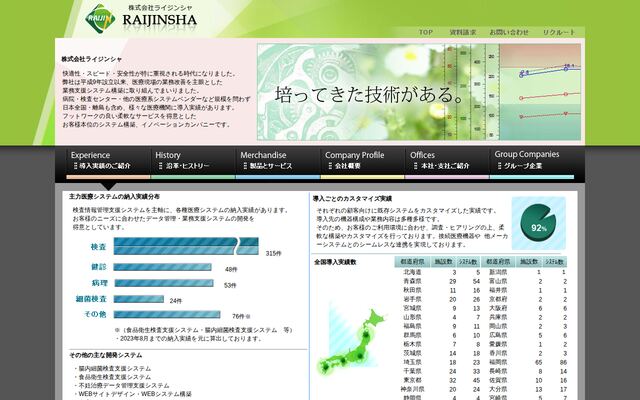Click the green Japan map graphic
Screen dimensions: 640x400
coord(352,341)
